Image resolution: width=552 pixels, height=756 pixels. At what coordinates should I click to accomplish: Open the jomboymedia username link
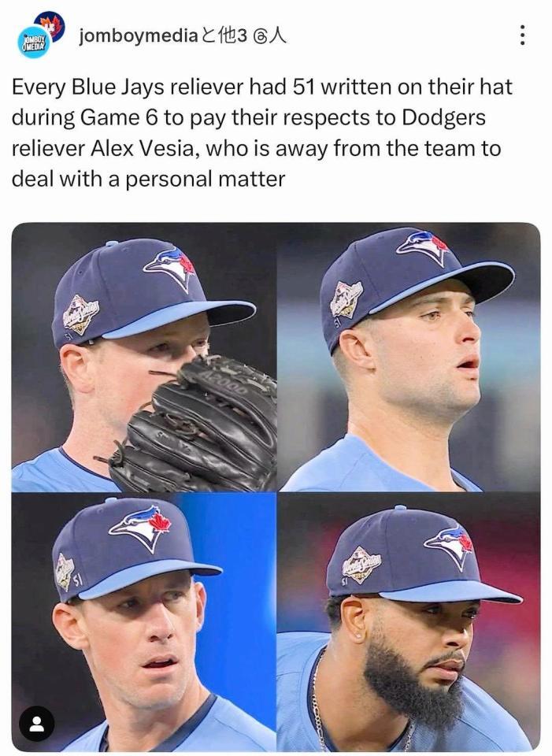(136, 35)
